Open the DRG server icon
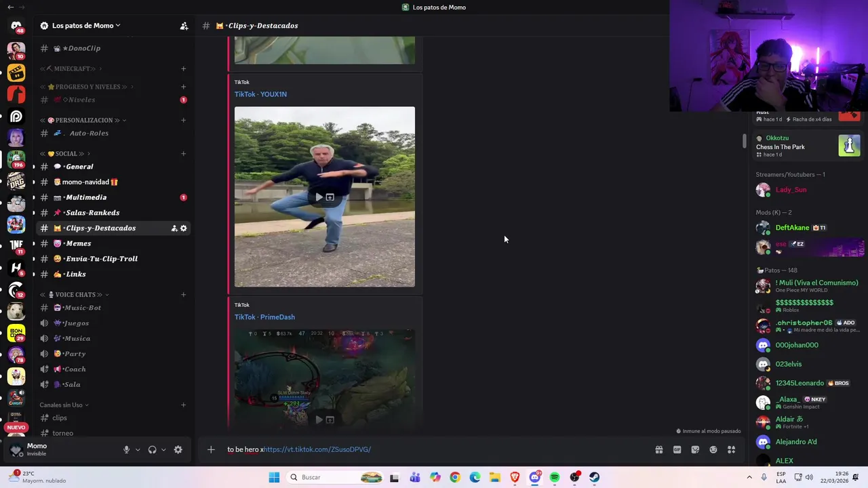Image resolution: width=868 pixels, height=488 pixels. [16, 181]
